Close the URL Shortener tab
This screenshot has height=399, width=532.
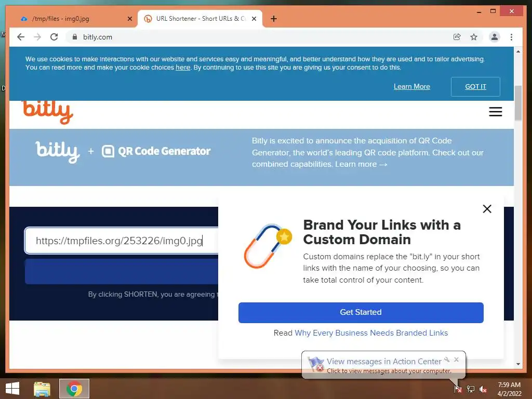(x=254, y=19)
